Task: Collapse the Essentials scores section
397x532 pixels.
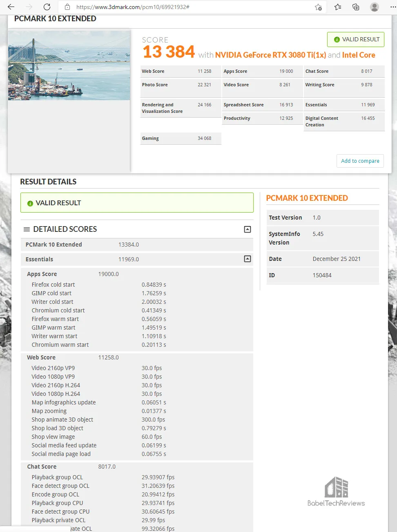Action: point(248,259)
